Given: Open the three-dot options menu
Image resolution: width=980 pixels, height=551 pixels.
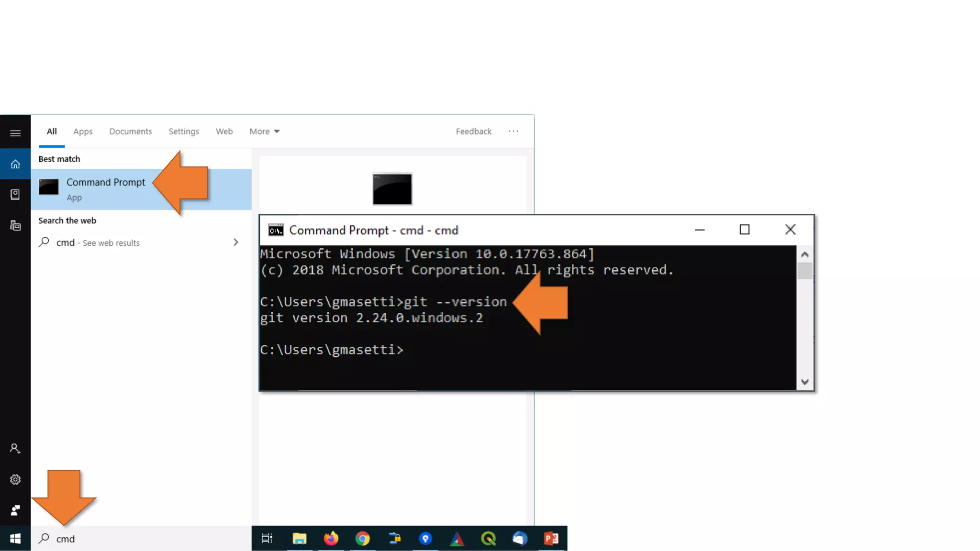Looking at the screenshot, I should click(x=513, y=131).
